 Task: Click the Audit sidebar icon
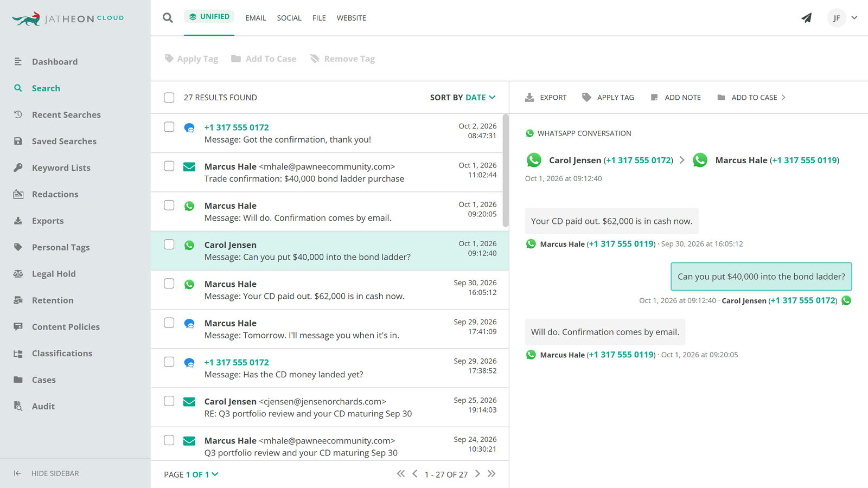(18, 406)
